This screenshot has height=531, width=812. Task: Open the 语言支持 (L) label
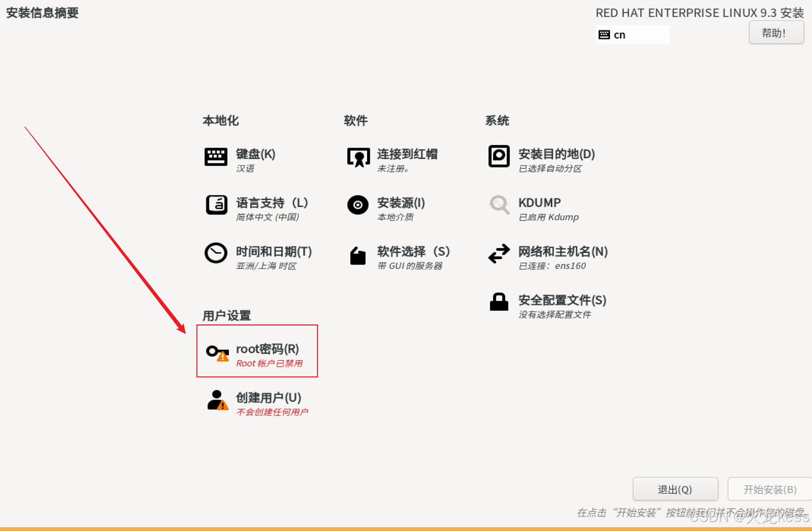click(272, 202)
